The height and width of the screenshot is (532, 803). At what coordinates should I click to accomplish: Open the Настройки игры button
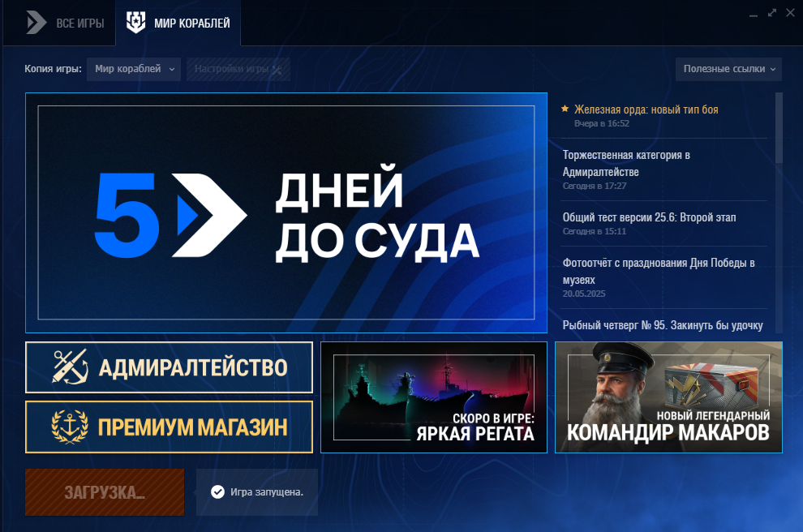coord(238,69)
